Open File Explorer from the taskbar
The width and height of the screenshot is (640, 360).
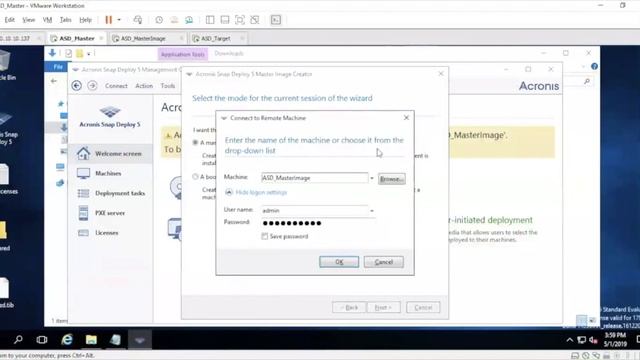pos(91,340)
